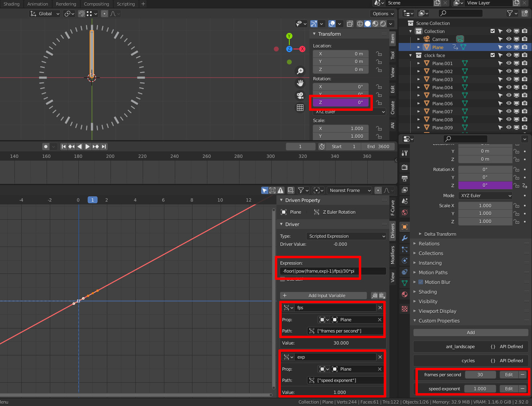Play animation forward

(x=88, y=147)
